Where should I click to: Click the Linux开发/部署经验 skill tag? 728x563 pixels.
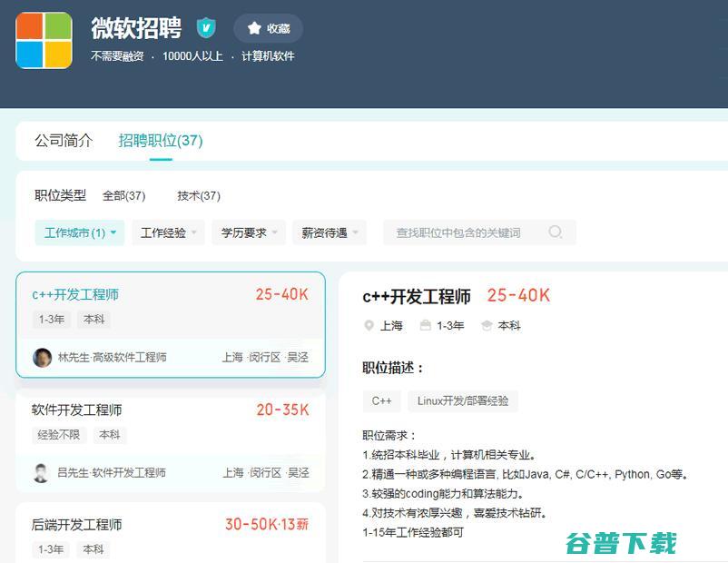point(463,400)
